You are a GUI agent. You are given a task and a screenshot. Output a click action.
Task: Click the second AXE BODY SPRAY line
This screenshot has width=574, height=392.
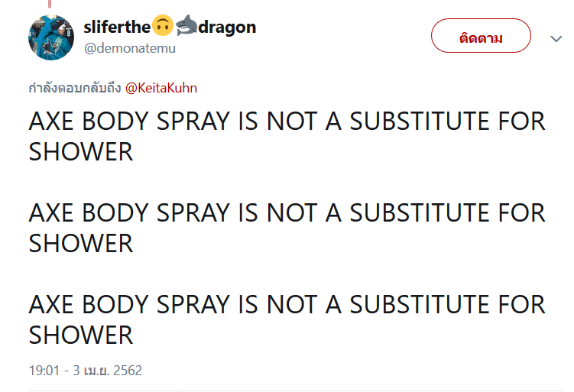(x=287, y=212)
